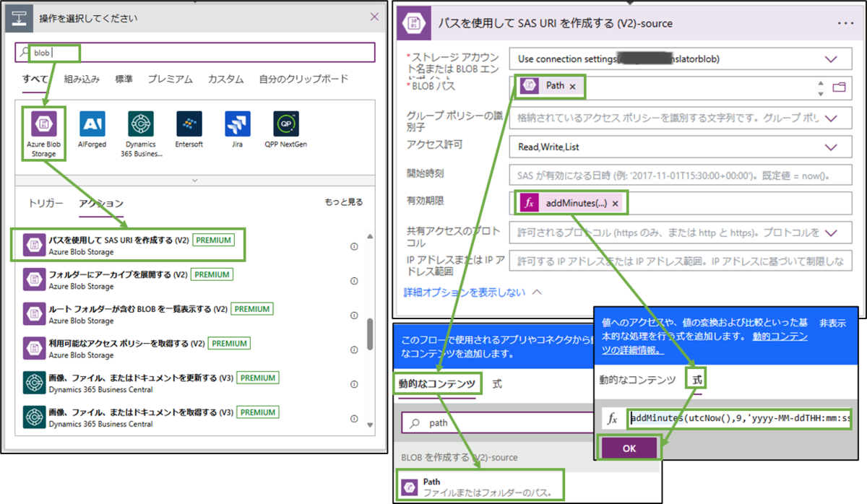The width and height of the screenshot is (867, 504).
Task: Select the Path dynamic content entry
Action: 481,486
